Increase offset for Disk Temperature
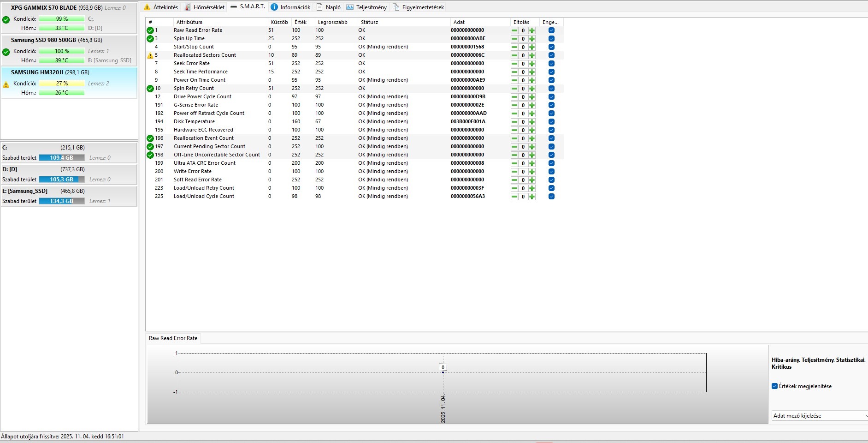 [x=532, y=122]
